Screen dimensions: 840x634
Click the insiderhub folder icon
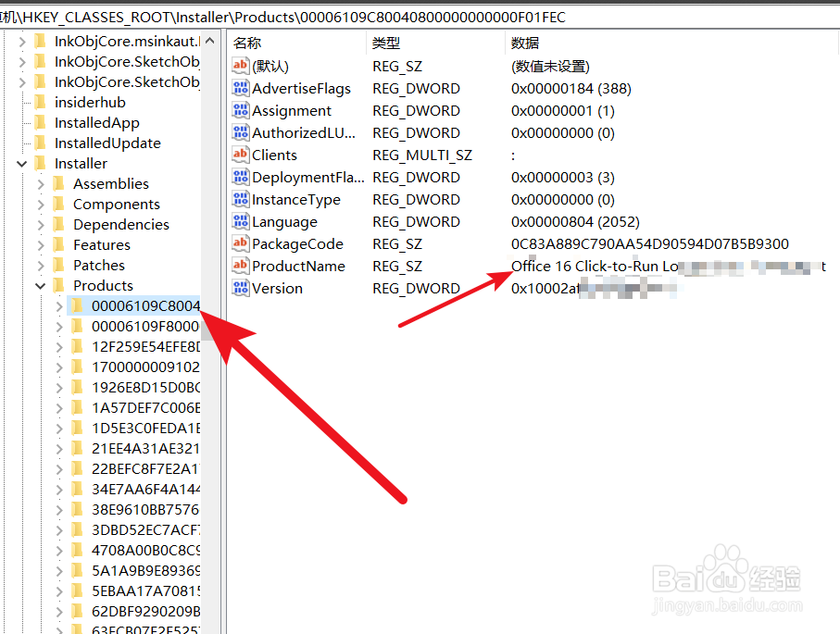pyautogui.click(x=40, y=102)
